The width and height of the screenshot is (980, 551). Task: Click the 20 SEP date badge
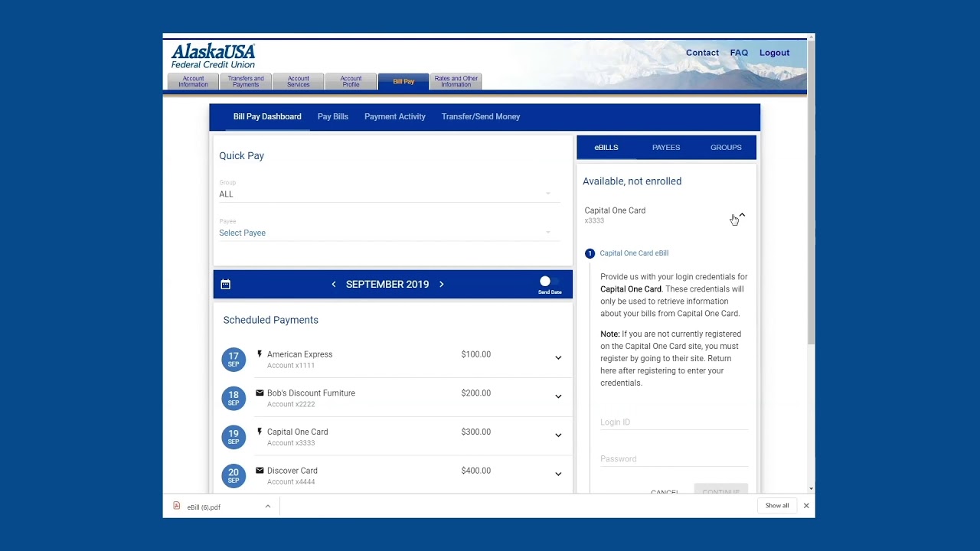click(x=234, y=475)
